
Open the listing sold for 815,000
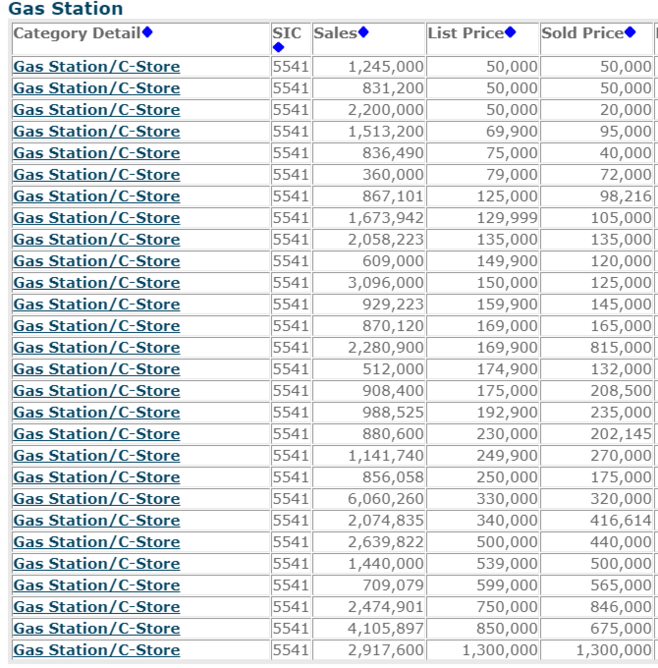96,348
